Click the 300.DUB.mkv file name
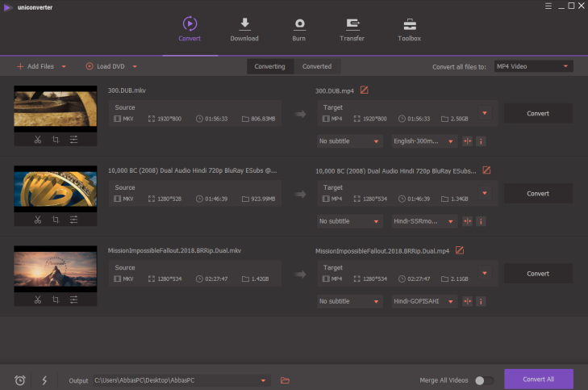 (127, 90)
